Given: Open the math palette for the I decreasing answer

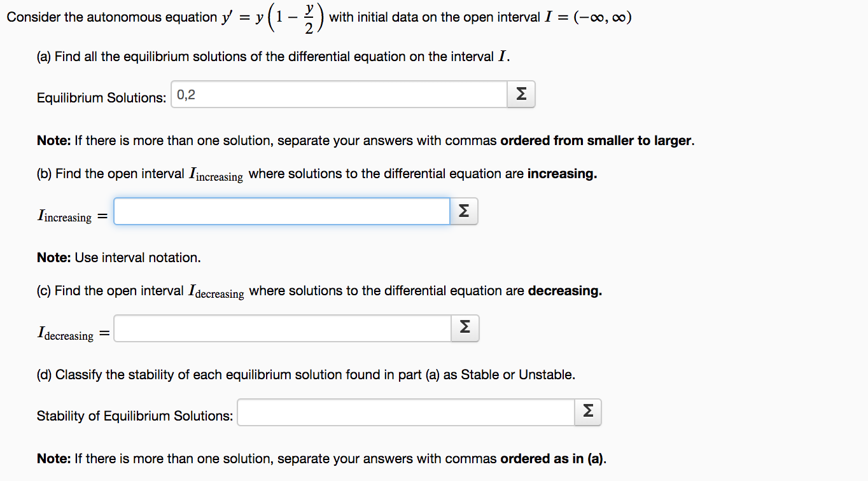Looking at the screenshot, I should click(464, 328).
